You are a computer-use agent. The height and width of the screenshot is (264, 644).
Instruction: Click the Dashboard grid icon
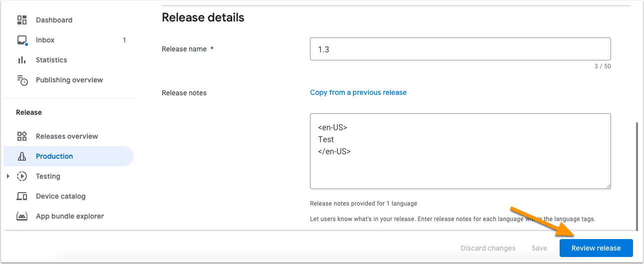coord(22,20)
